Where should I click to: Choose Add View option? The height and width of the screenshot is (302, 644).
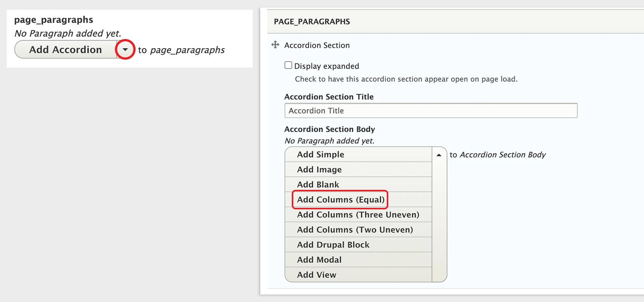pos(359,275)
